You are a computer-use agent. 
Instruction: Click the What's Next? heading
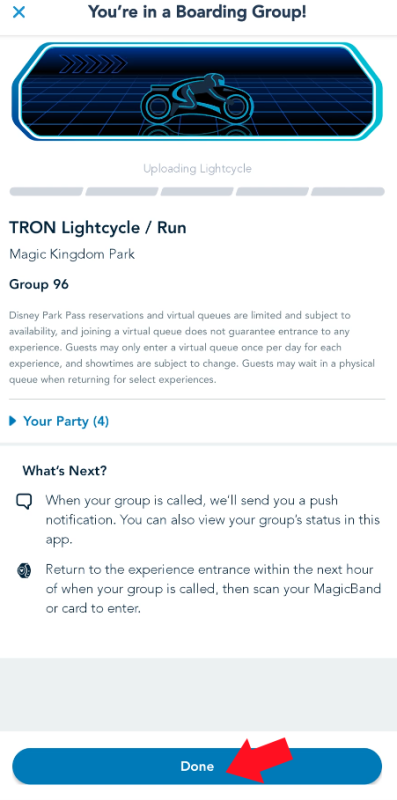pos(64,470)
